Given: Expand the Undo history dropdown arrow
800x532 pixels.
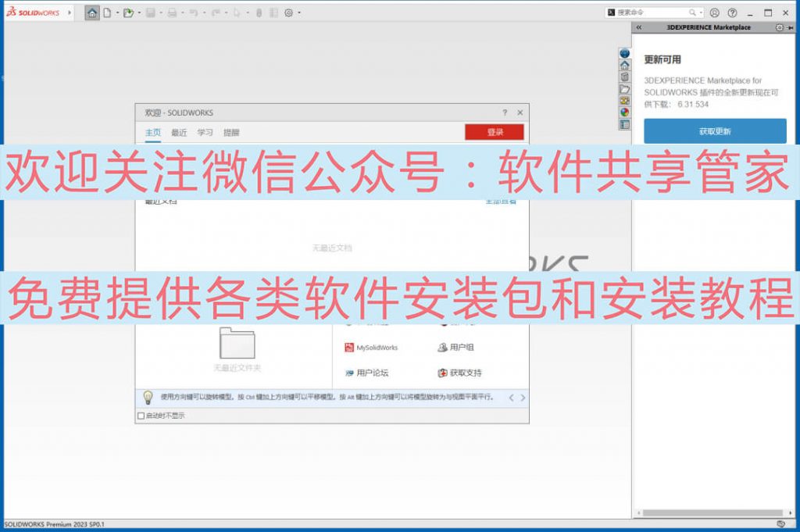Looking at the screenshot, I should (x=204, y=12).
